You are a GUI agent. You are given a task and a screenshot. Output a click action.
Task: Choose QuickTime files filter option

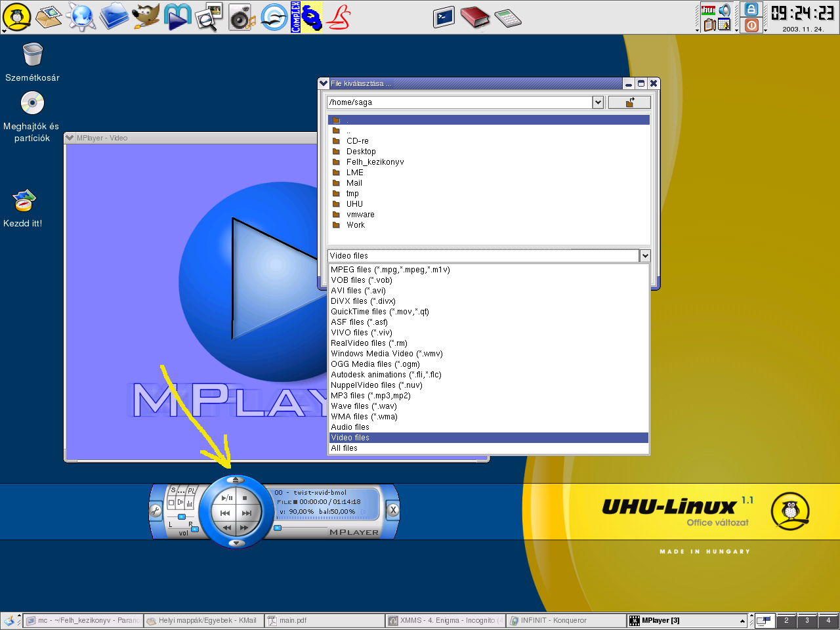point(489,312)
